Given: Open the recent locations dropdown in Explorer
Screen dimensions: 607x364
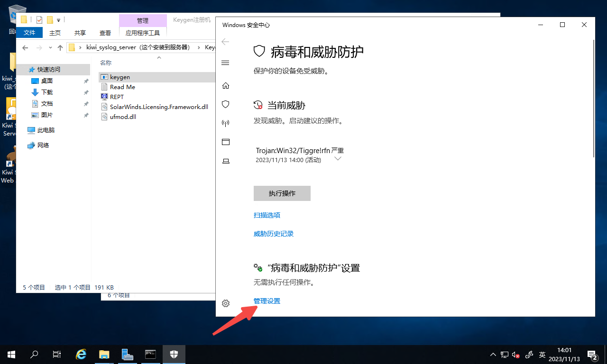Looking at the screenshot, I should [x=50, y=47].
